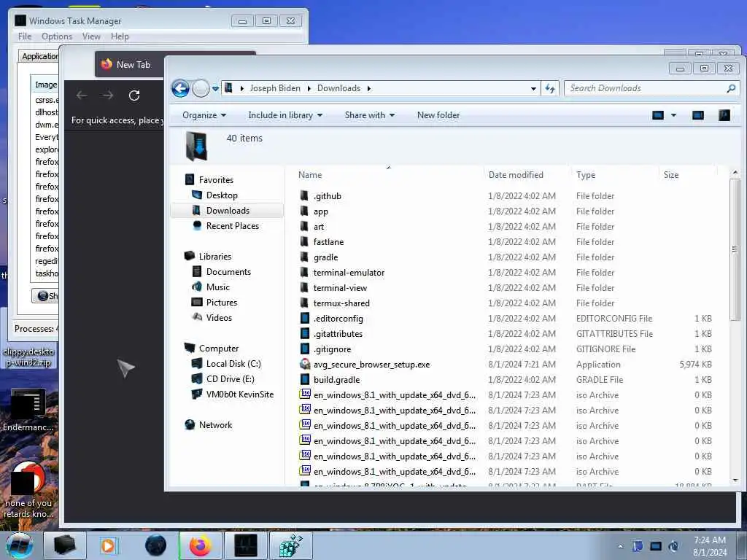This screenshot has height=560, width=747.
Task: Click Firefox forward arrow
Action: [x=108, y=96]
